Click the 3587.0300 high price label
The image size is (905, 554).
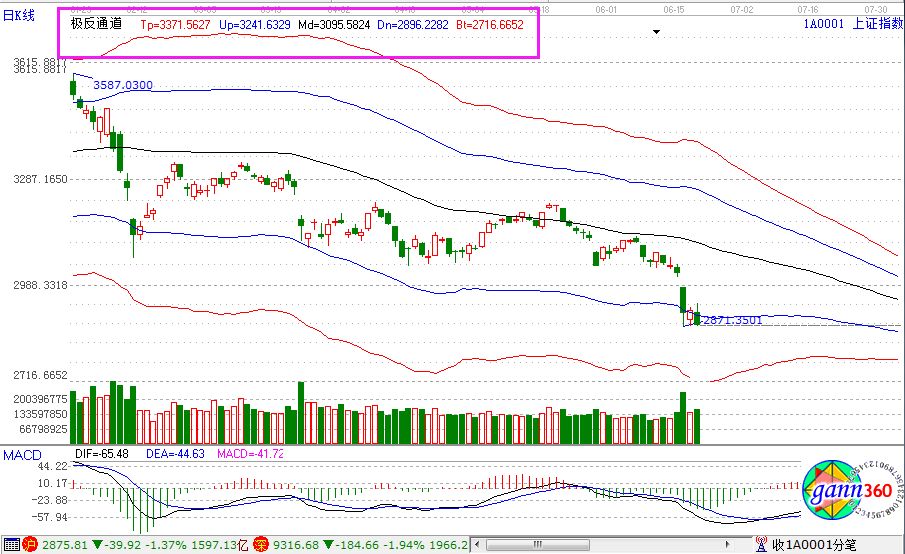point(123,86)
